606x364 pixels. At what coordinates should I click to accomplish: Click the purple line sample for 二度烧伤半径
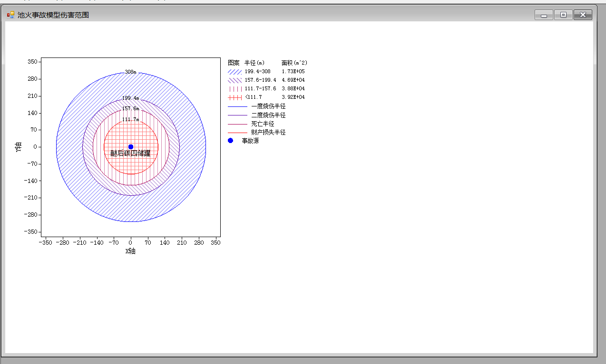point(237,115)
